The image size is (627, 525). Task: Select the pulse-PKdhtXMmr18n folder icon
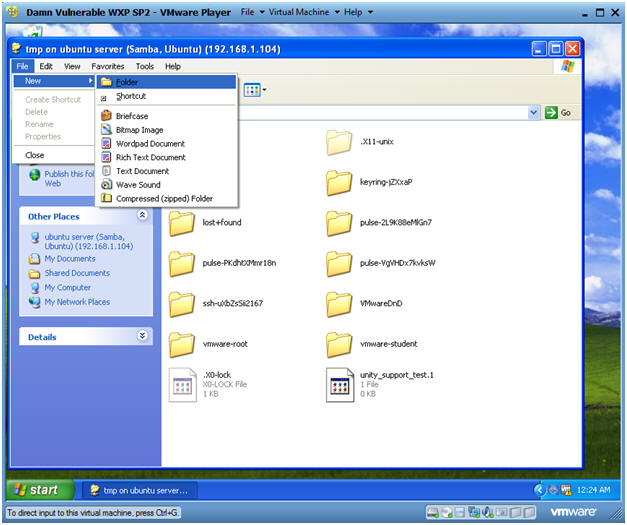coord(182,263)
